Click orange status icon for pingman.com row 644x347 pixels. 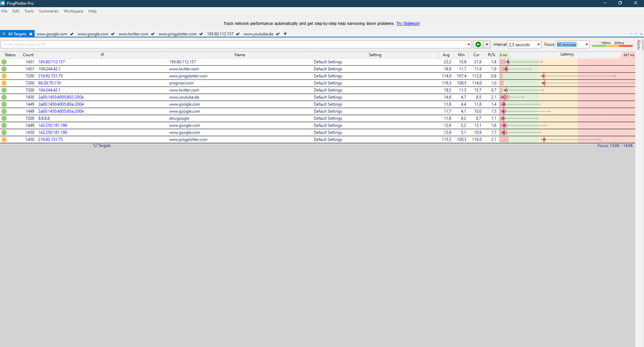(x=4, y=83)
